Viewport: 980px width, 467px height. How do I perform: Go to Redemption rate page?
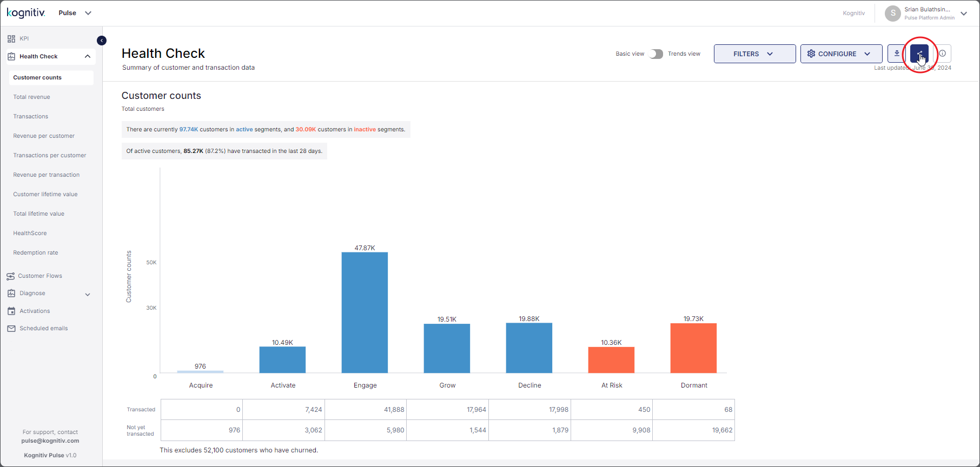click(36, 253)
